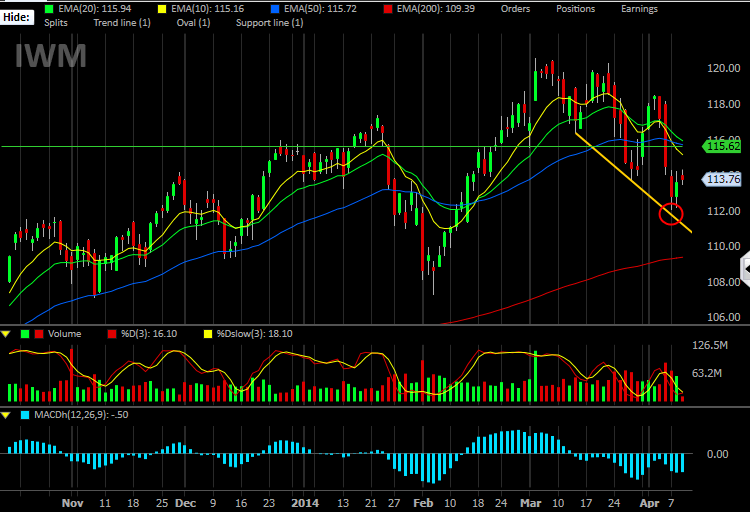The image size is (750, 512).
Task: Click the 126.5M volume axis label
Action: click(x=710, y=345)
